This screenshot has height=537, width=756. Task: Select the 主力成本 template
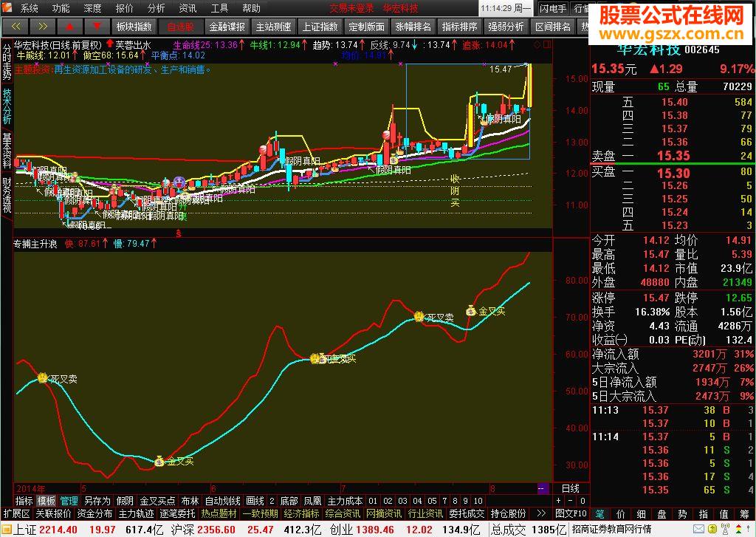[345, 501]
